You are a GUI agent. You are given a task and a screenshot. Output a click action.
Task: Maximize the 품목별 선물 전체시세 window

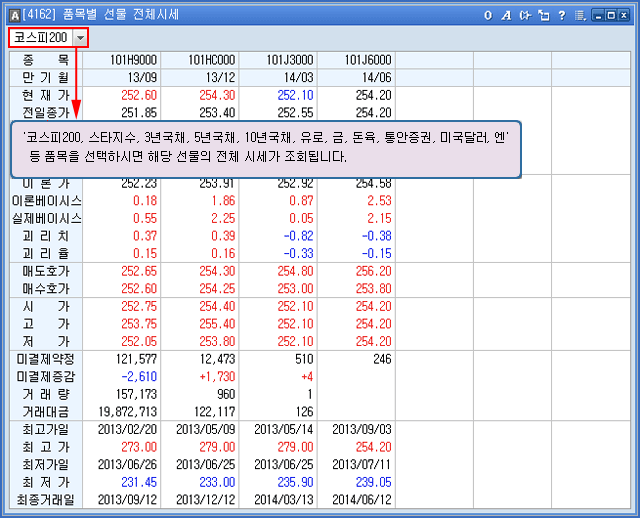(610, 16)
